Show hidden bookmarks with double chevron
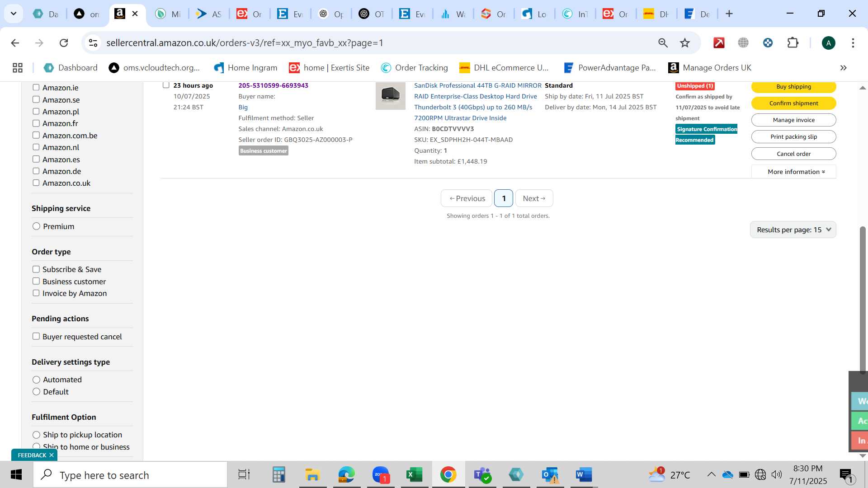 (x=843, y=68)
